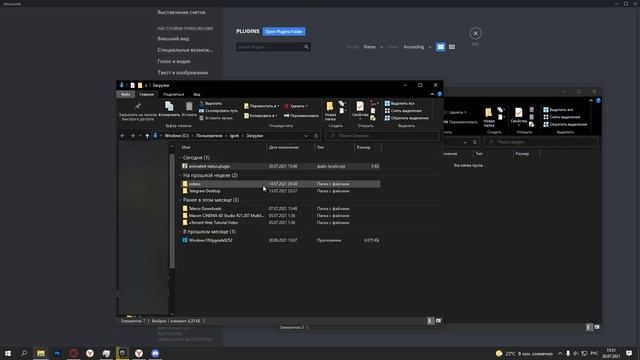Switch plugins to list view
640x360 pixels.
tap(440, 47)
